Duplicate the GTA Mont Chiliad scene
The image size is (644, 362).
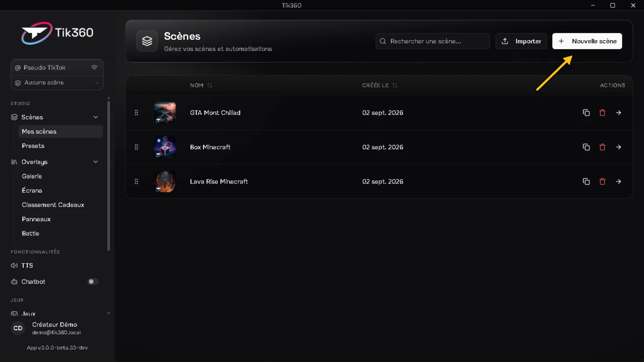(x=586, y=113)
